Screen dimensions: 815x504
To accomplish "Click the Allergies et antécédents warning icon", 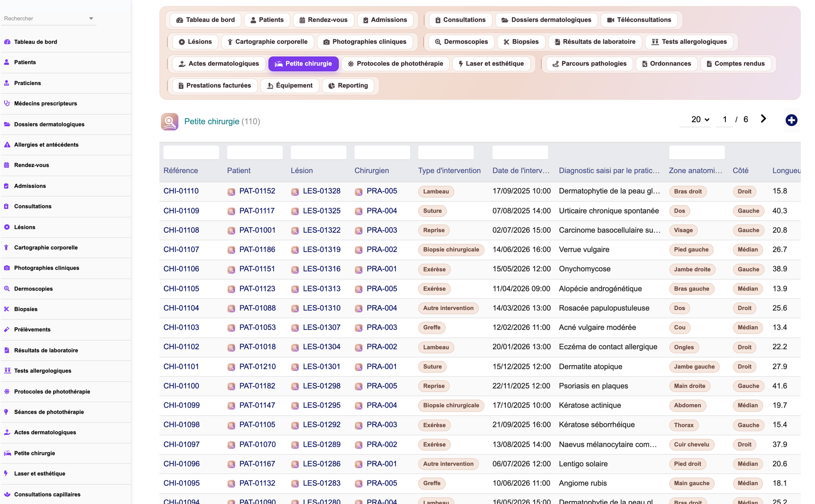I will click(x=7, y=145).
